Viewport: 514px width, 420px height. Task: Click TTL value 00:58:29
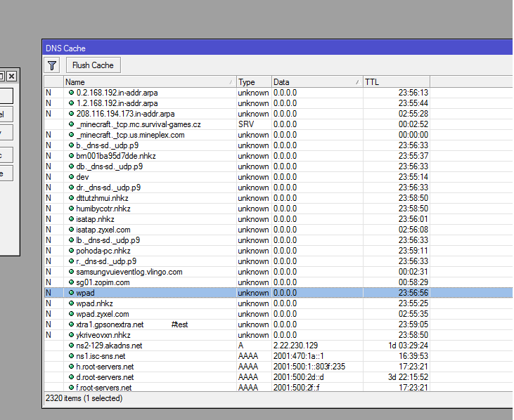[413, 282]
